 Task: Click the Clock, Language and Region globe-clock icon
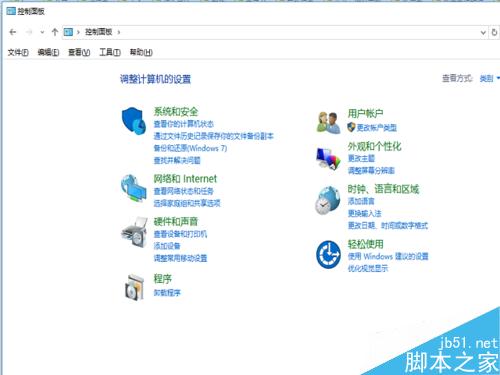tap(328, 200)
